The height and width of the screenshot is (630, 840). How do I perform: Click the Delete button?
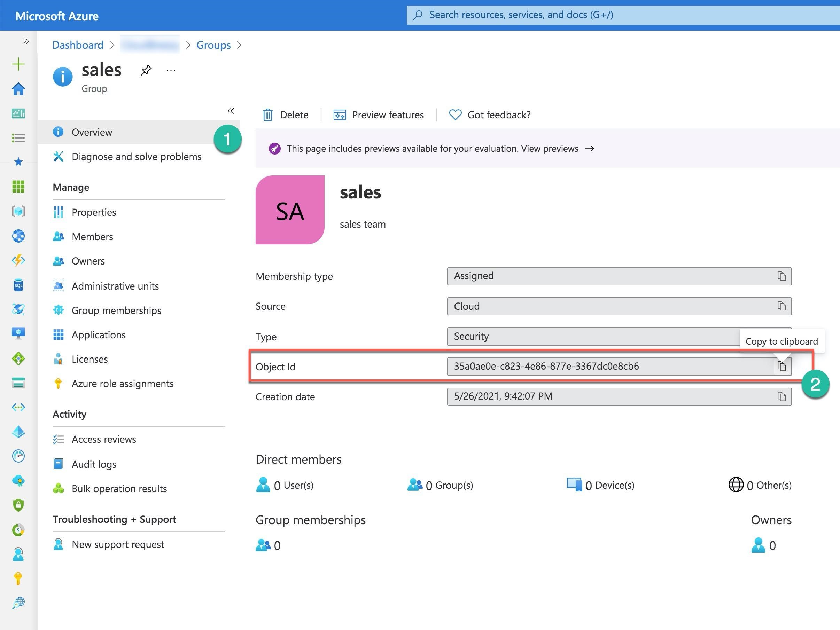tap(286, 115)
